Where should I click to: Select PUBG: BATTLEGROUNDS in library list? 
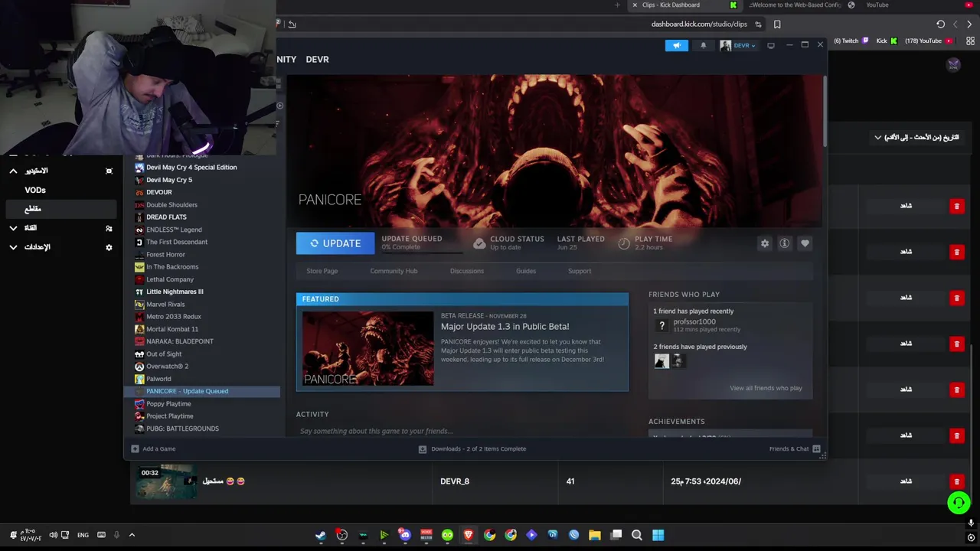[x=182, y=429]
